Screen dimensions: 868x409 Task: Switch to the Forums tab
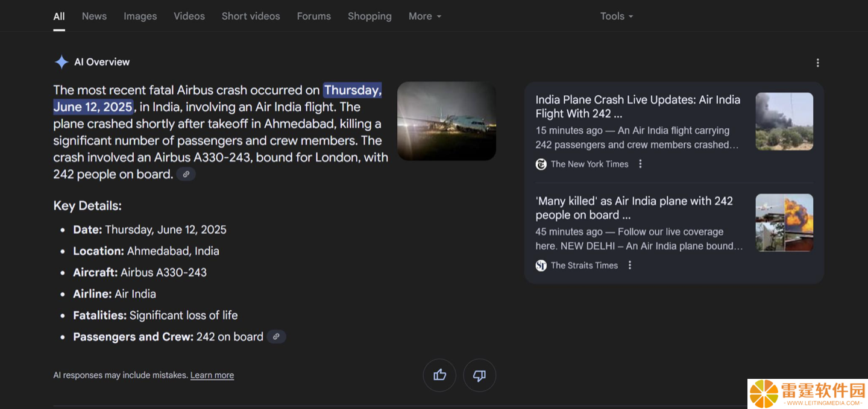coord(313,16)
